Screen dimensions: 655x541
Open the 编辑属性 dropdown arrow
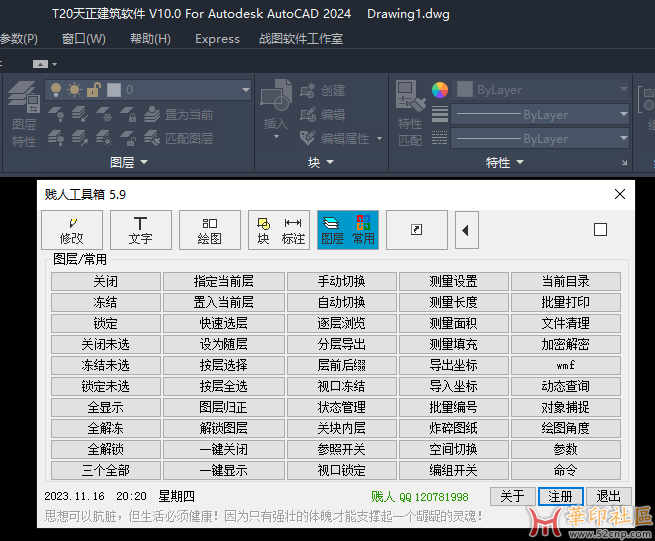(379, 138)
